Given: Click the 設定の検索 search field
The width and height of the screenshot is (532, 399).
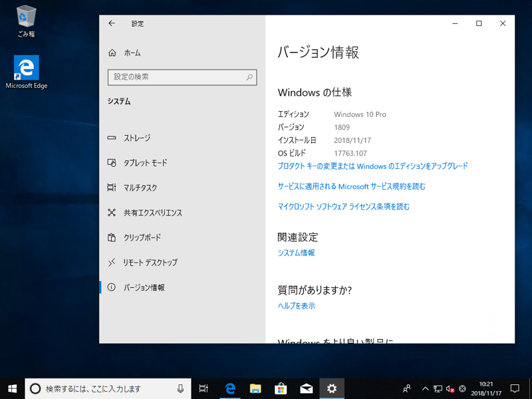Looking at the screenshot, I should [182, 77].
